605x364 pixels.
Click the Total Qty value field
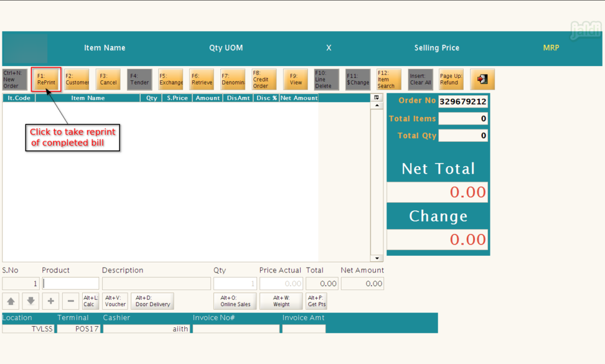(x=463, y=135)
